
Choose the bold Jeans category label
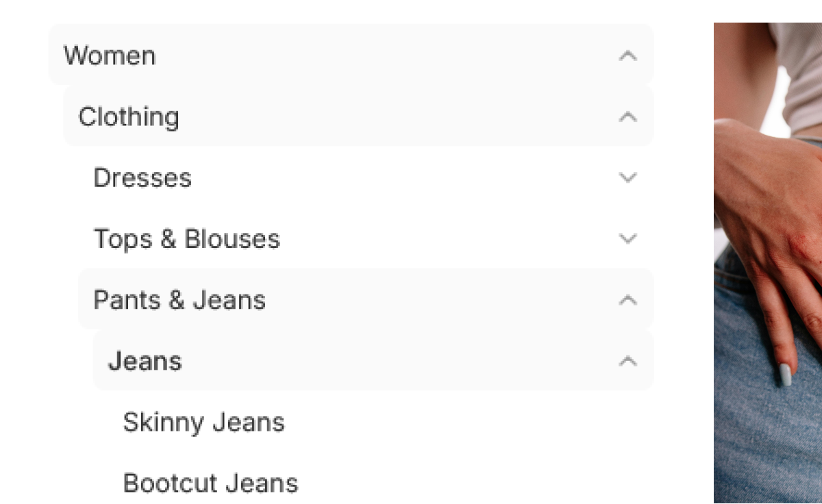(x=145, y=361)
